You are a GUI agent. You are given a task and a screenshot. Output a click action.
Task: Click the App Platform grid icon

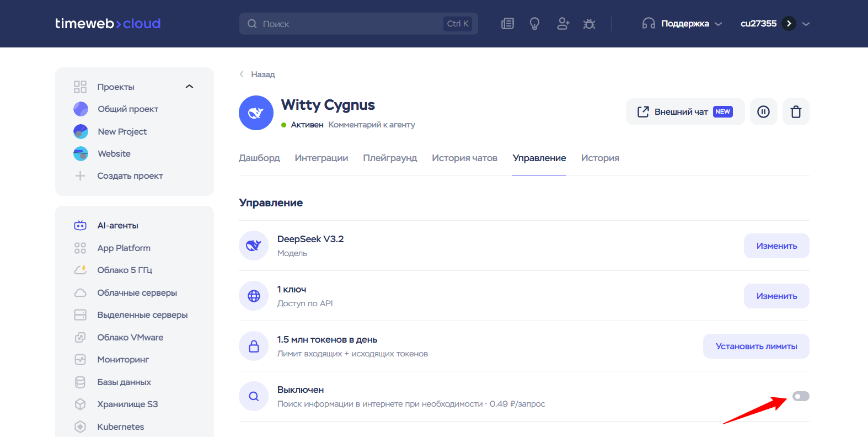80,248
